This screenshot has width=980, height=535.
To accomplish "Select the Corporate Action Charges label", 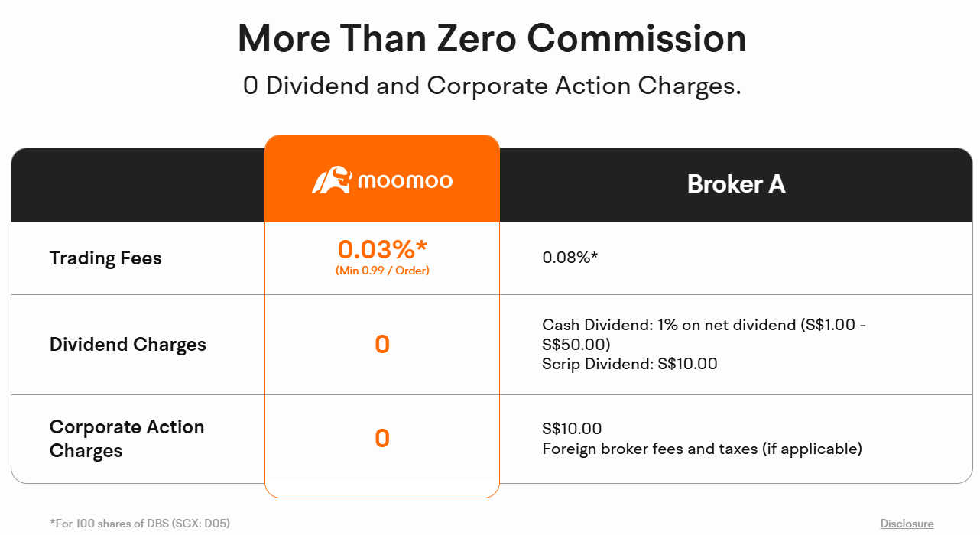I will pos(126,439).
